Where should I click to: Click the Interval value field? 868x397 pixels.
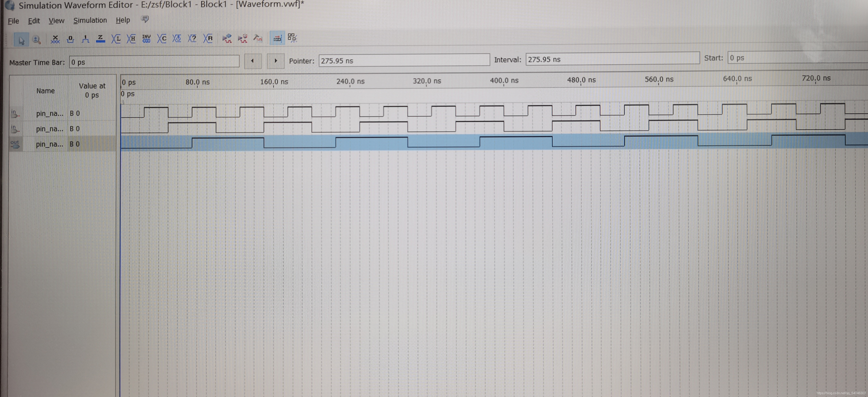612,59
